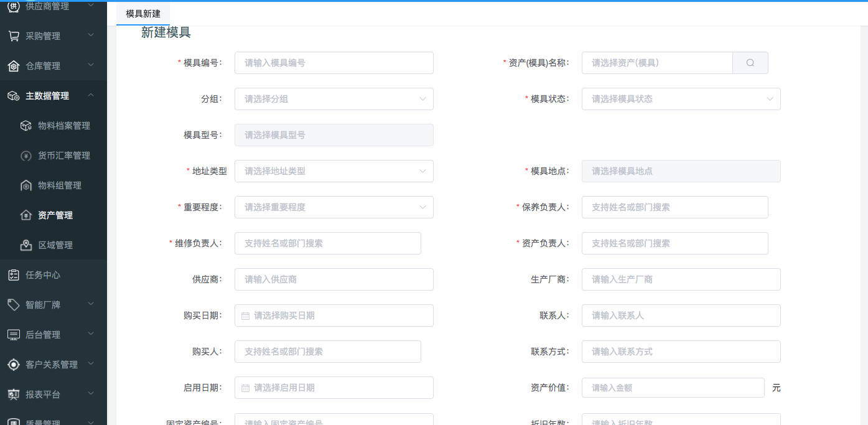Click the 报表平台 icon in sidebar
The image size is (868, 425).
pos(13,395)
